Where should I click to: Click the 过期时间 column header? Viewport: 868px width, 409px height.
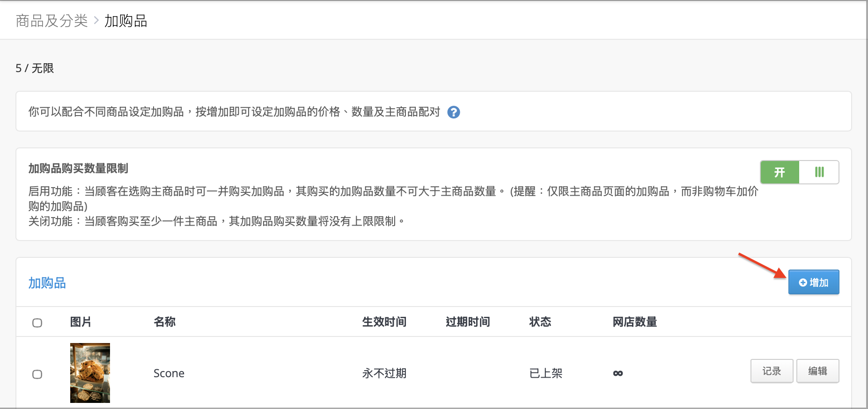(468, 322)
